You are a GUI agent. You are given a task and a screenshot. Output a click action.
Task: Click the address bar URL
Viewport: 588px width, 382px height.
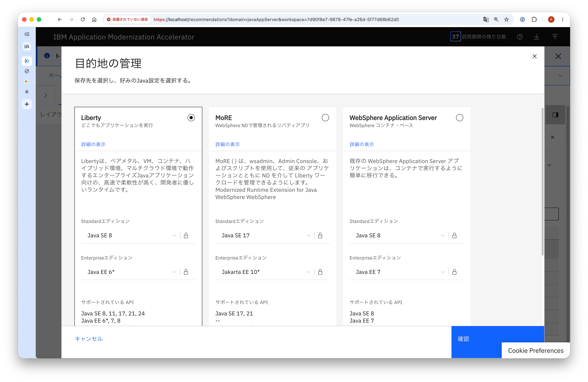tap(276, 19)
